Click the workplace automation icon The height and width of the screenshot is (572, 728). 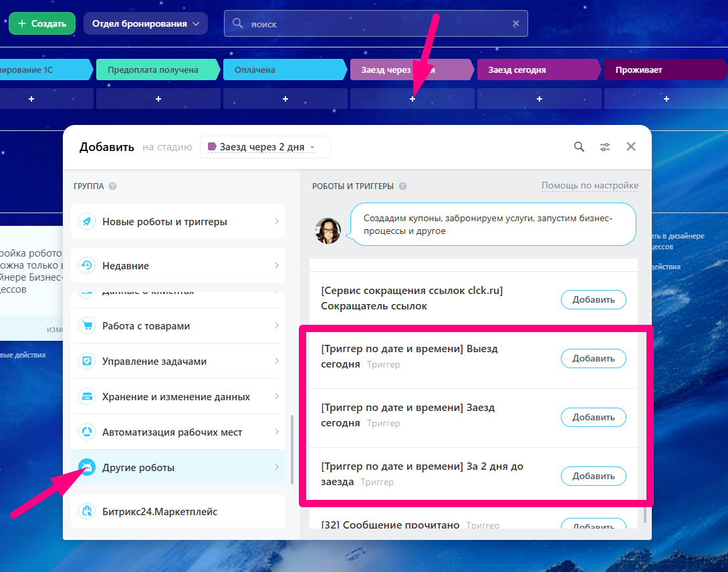point(87,432)
